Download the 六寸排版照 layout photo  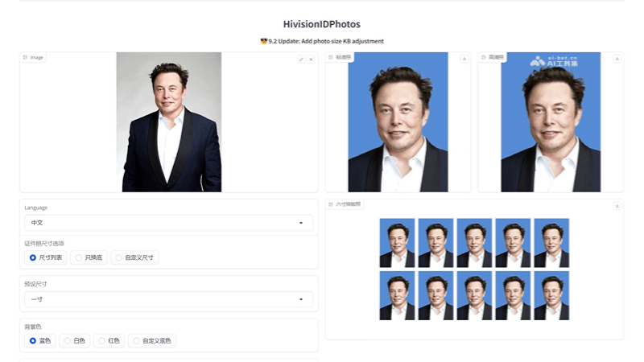pos(617,206)
